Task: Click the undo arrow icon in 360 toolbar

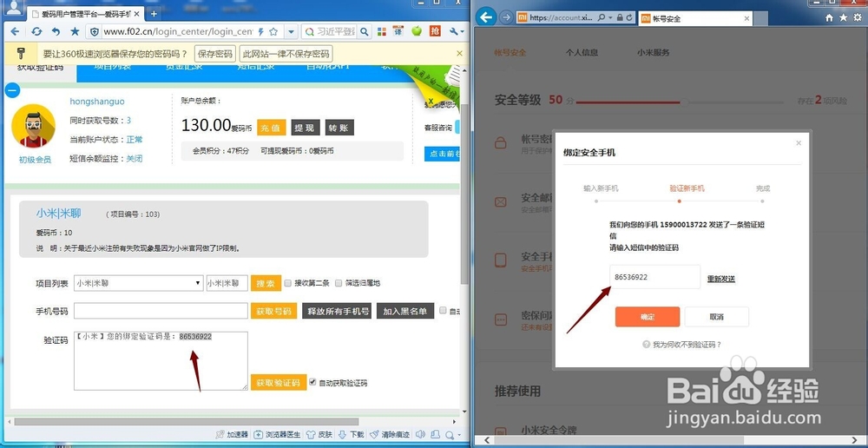Action: click(x=56, y=31)
